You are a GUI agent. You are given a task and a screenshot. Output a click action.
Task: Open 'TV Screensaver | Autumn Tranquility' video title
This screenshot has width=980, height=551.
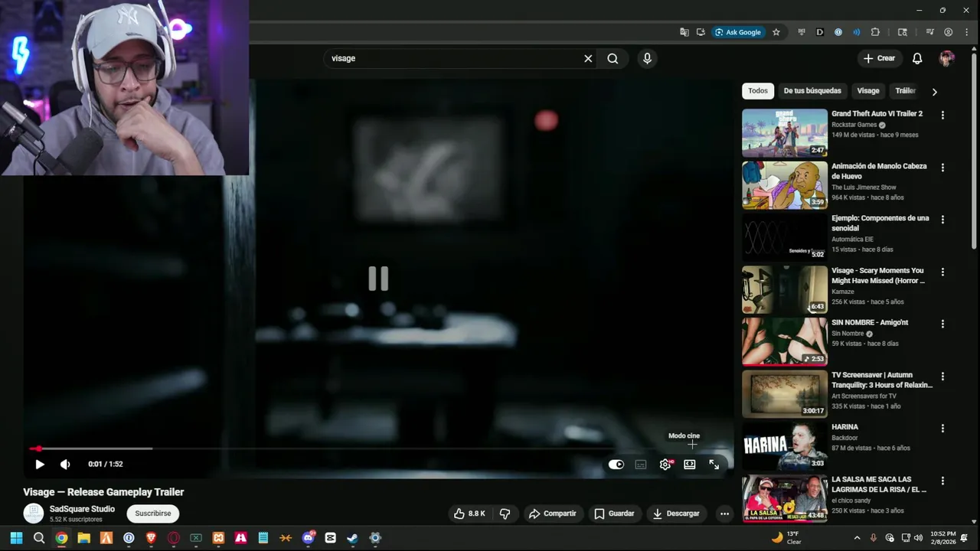click(x=882, y=380)
